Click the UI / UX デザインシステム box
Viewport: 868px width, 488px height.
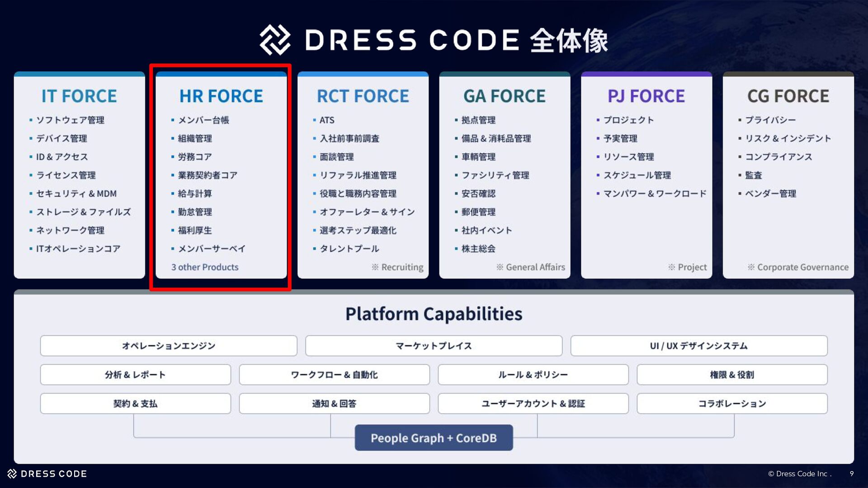coord(699,346)
